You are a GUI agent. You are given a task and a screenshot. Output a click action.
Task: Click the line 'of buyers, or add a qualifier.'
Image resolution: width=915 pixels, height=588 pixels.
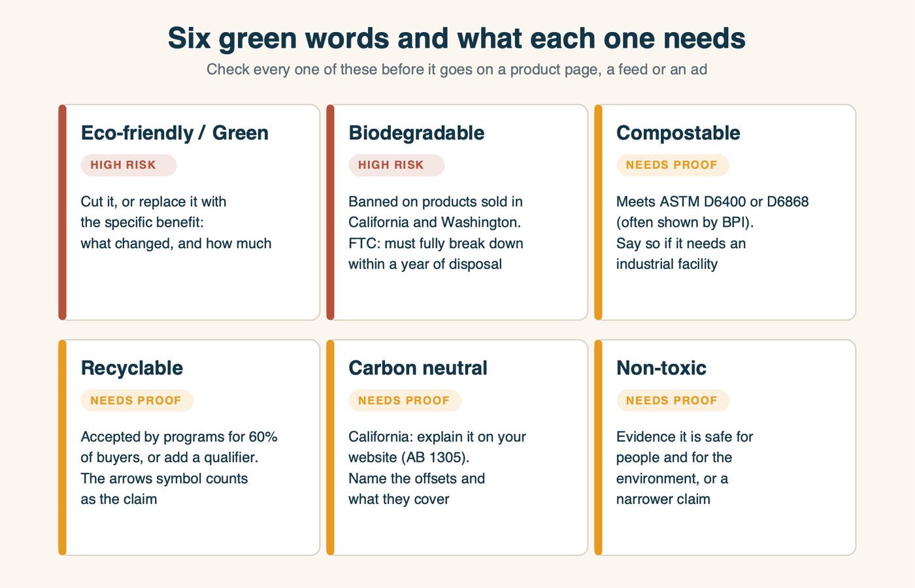[169, 458]
